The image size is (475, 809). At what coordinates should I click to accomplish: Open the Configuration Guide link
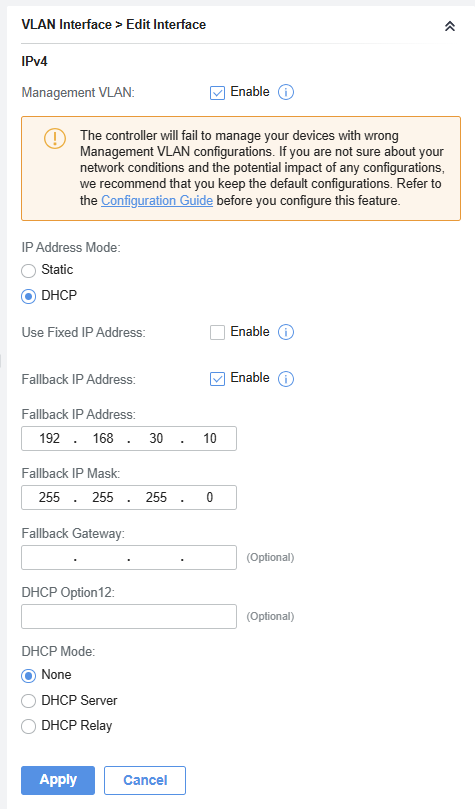[x=157, y=200]
